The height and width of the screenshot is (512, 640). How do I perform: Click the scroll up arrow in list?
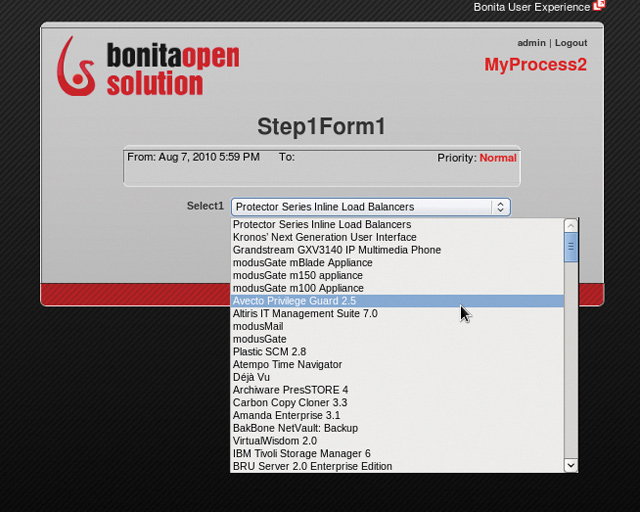click(571, 225)
